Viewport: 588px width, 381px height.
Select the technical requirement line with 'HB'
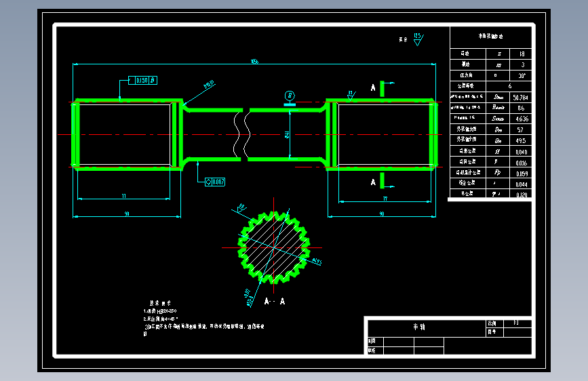[160, 311]
